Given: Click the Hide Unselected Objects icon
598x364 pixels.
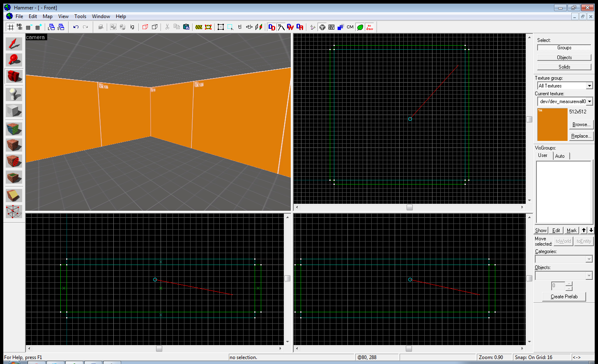Looking at the screenshot, I should [154, 27].
